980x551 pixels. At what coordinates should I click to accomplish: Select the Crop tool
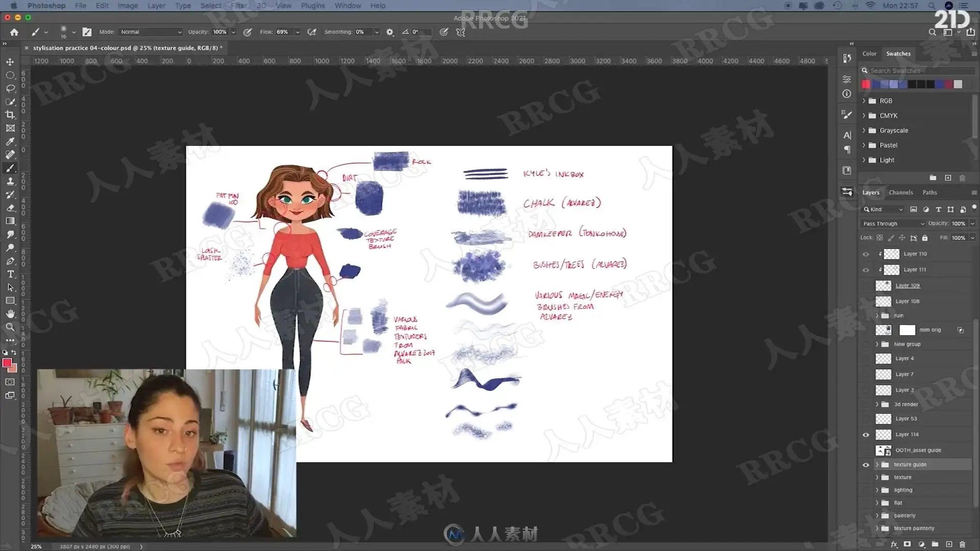click(10, 115)
